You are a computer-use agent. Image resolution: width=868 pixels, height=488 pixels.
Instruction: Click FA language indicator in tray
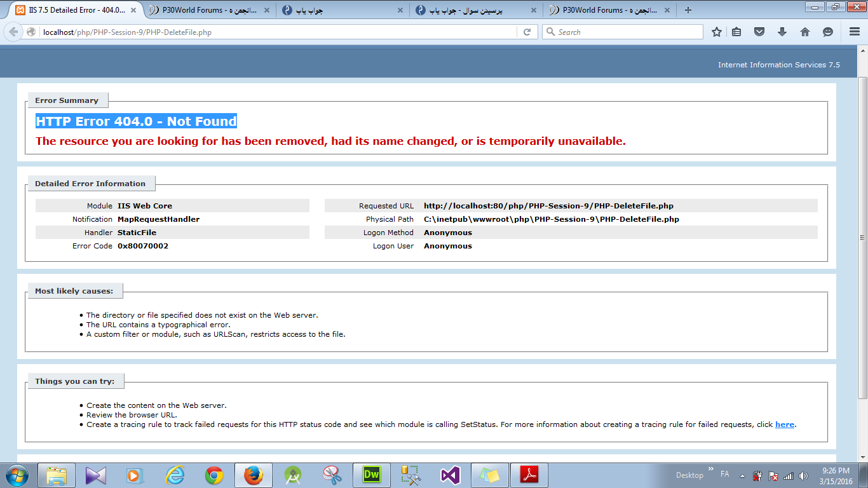[x=724, y=474]
